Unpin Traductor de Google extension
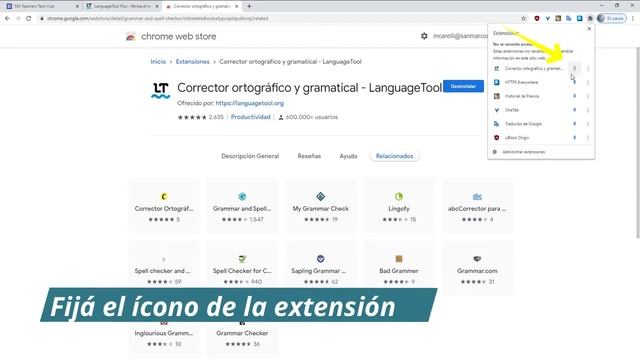Image resolution: width=640 pixels, height=360 pixels. click(574, 124)
